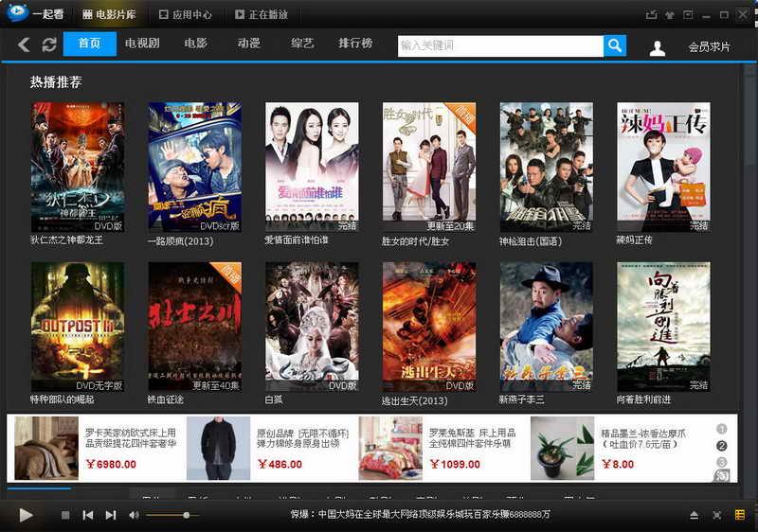
Task: Click the blue search magnifier button
Action: (615, 45)
